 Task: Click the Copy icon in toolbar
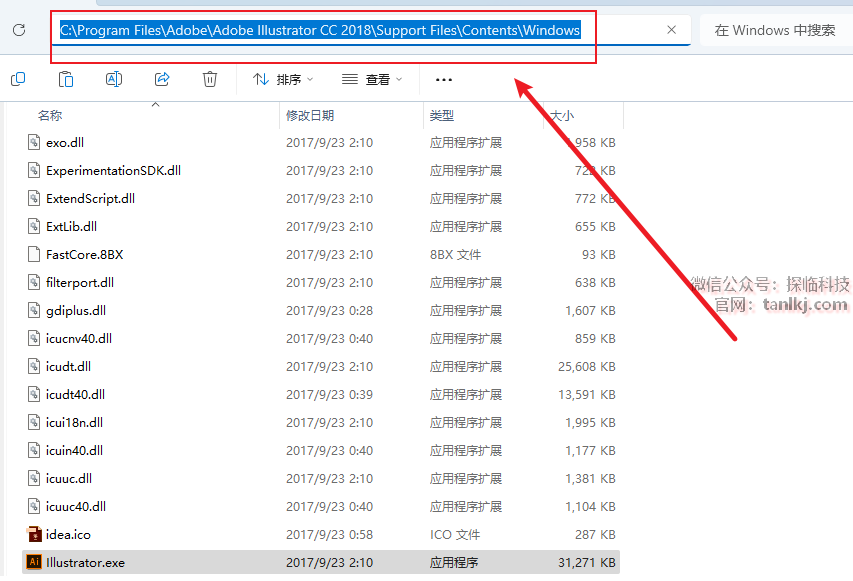point(18,79)
